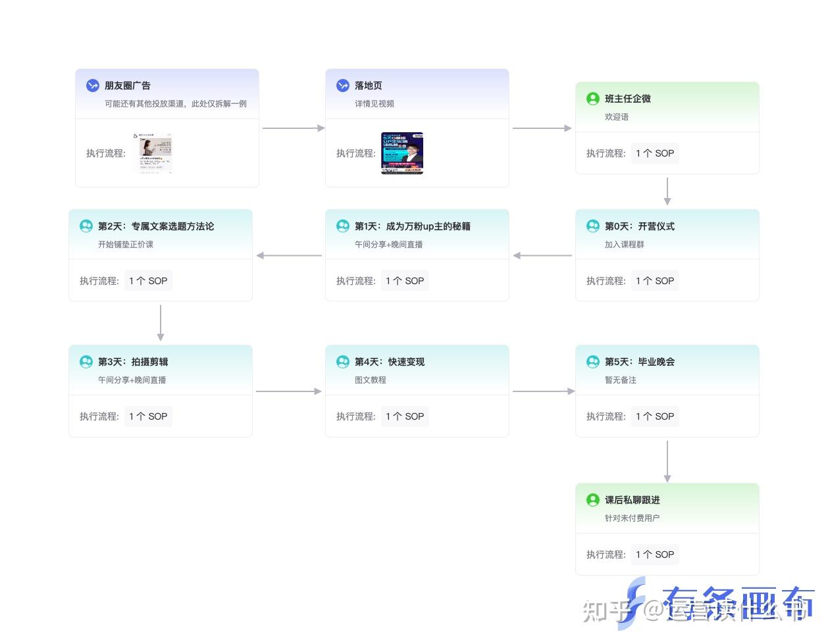Click the 班主任企微 green person icon
Image resolution: width=828 pixels, height=644 pixels.
coord(593,99)
